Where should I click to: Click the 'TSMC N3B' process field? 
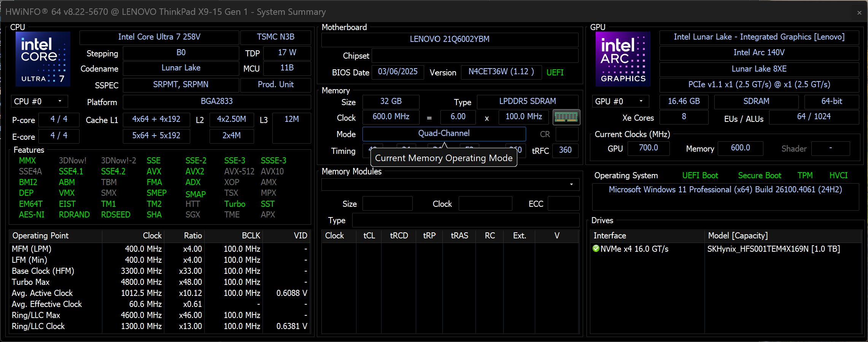click(276, 37)
